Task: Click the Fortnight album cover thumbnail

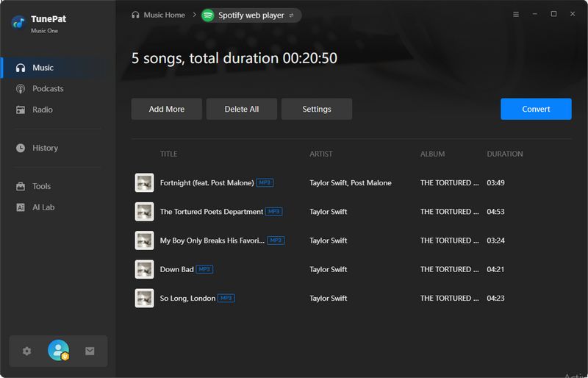Action: point(144,183)
